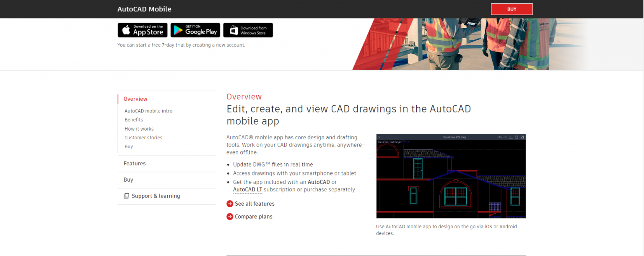Click the save icon in the drawing preview
Image resolution: width=644 pixels, height=256 pixels.
(517, 137)
